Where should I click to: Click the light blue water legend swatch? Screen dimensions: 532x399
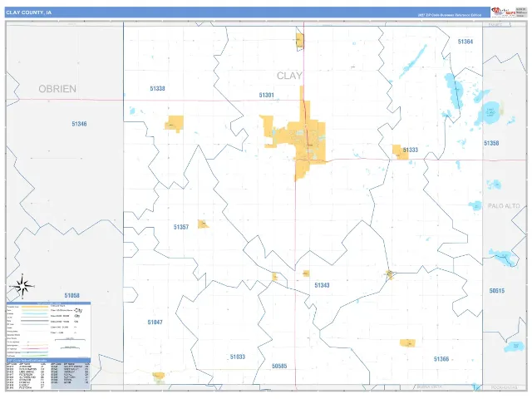35,314
